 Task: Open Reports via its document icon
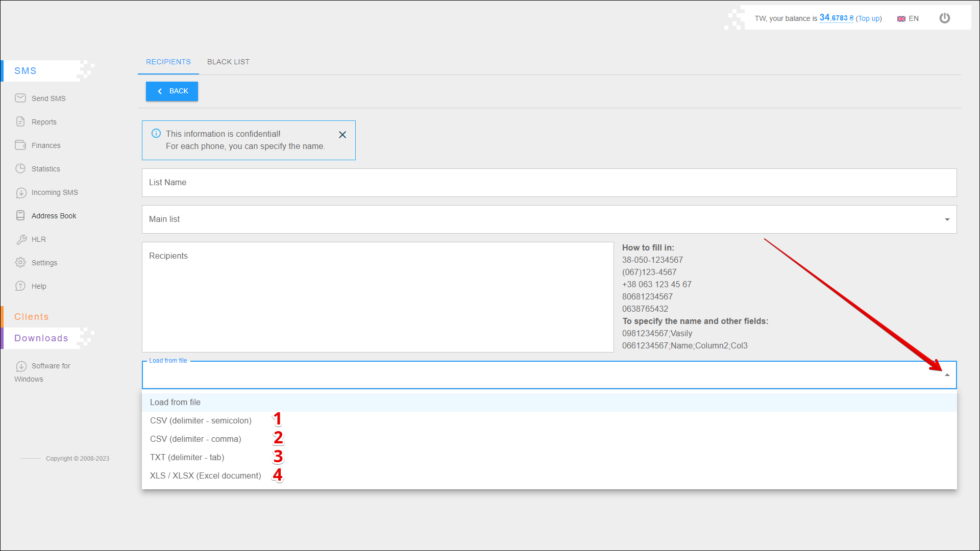click(20, 121)
